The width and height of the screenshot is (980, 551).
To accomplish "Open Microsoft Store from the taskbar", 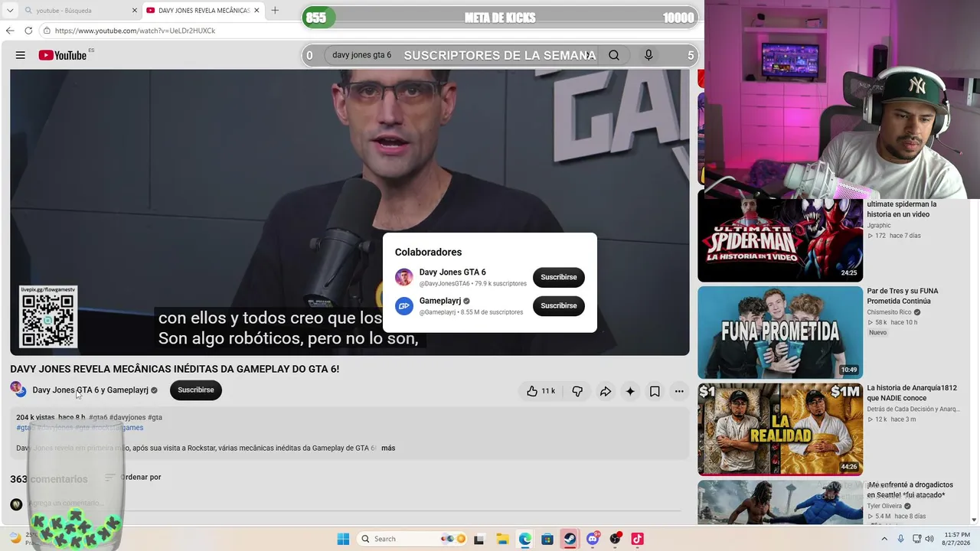I will (547, 539).
